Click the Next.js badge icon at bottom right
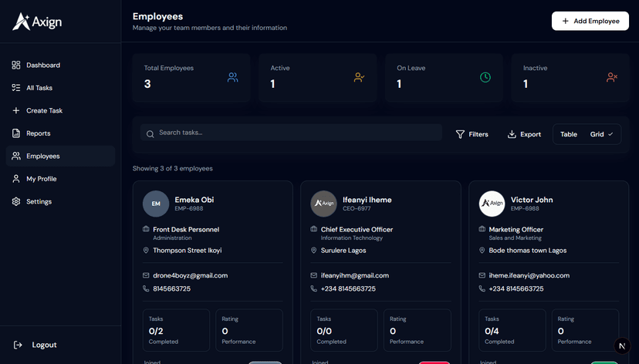639x364 pixels. click(x=623, y=346)
